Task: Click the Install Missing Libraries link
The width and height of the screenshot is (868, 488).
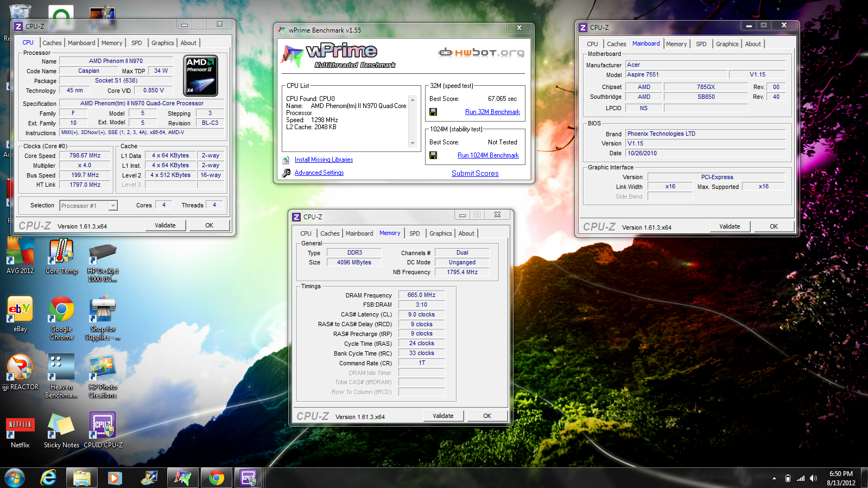Action: pos(324,160)
